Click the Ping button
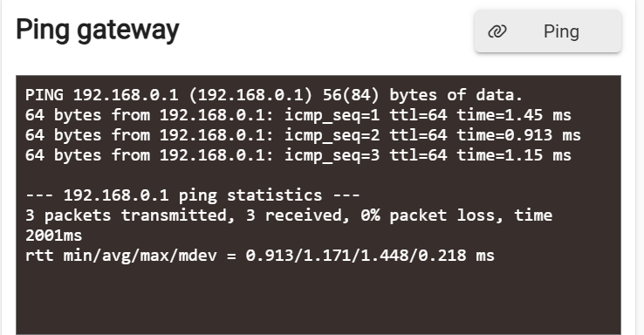644x335 pixels. click(x=548, y=31)
